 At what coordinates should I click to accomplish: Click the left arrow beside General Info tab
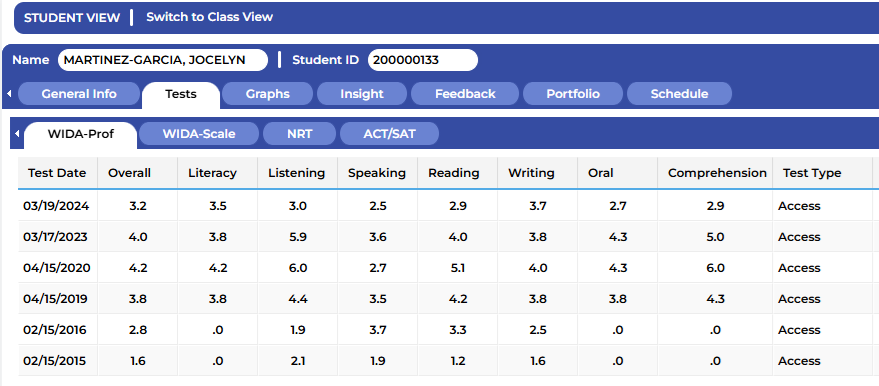9,94
